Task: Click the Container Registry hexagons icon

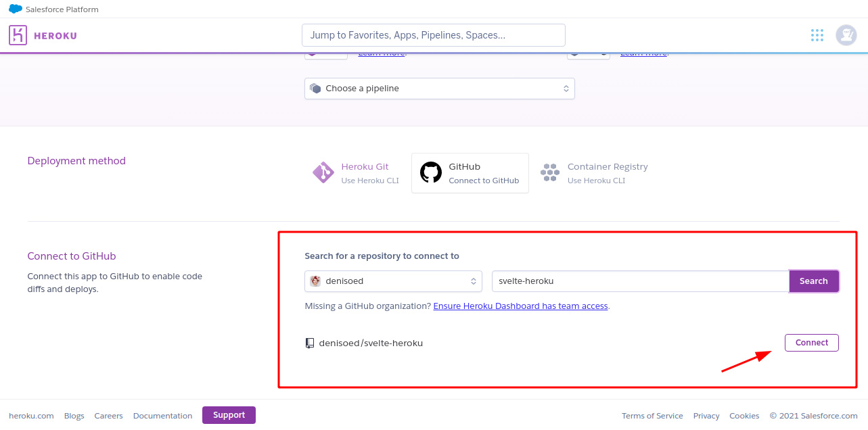Action: point(550,172)
